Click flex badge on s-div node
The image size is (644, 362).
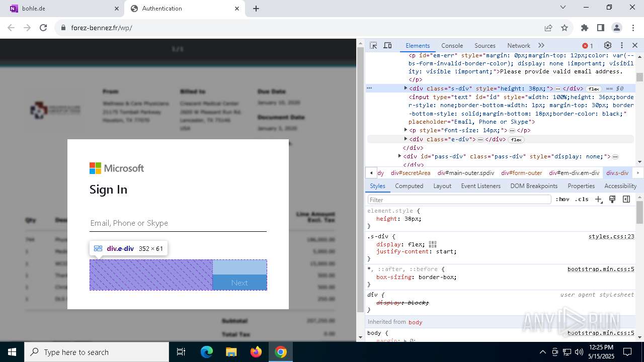[594, 88]
